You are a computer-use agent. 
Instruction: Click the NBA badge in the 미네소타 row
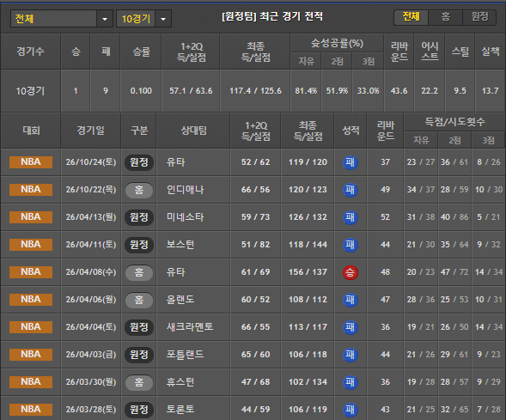tap(31, 216)
